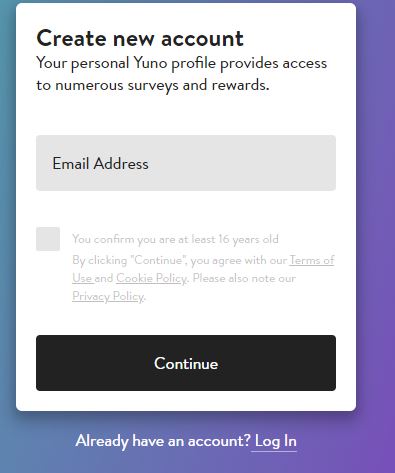Tick the age confirmation checkbox
The image size is (395, 473).
(48, 239)
